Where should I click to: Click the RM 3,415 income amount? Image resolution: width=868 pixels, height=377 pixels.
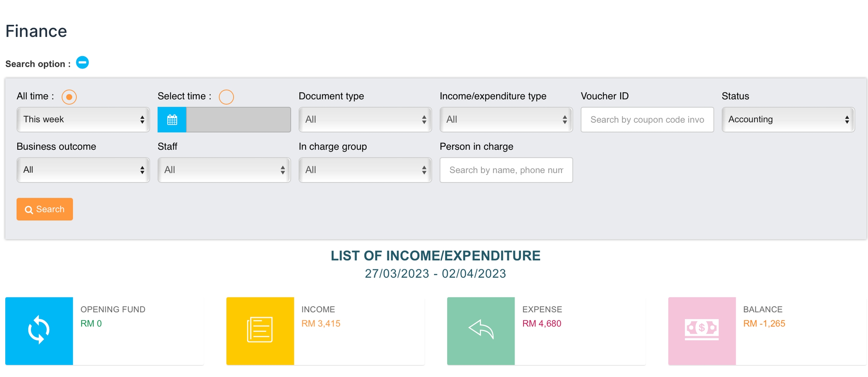(321, 323)
